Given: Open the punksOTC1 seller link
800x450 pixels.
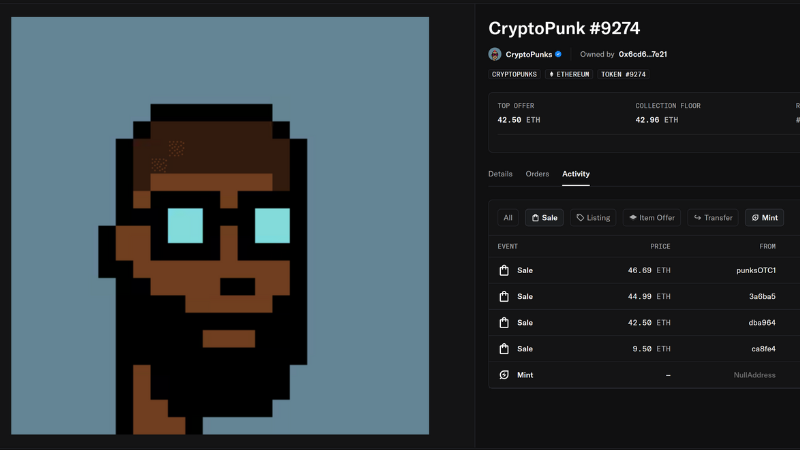Looking at the screenshot, I should (756, 270).
